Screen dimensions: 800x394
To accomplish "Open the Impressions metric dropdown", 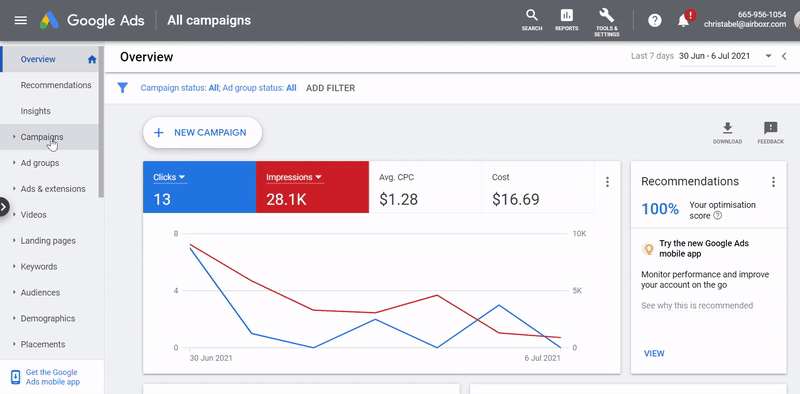I will [294, 177].
